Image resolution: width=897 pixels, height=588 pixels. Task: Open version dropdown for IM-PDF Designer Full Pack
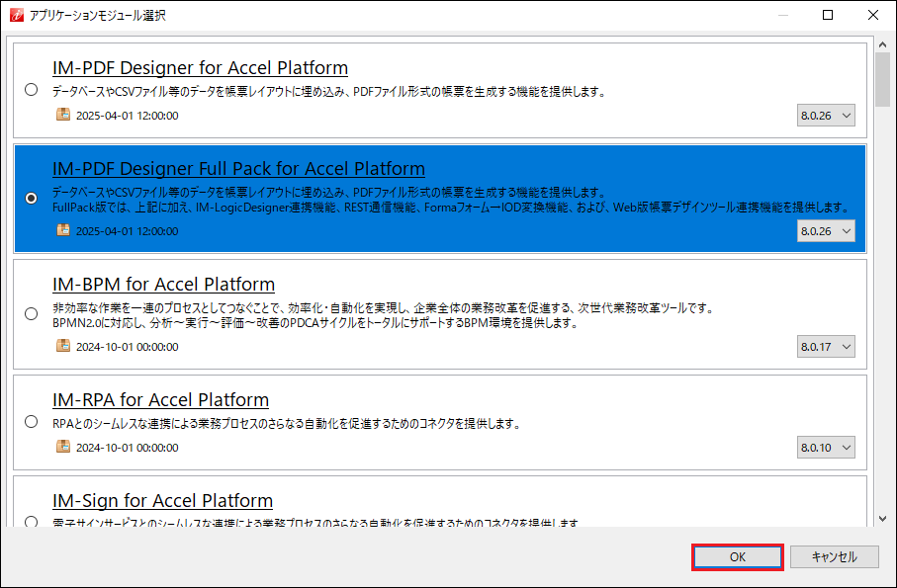[x=826, y=231]
